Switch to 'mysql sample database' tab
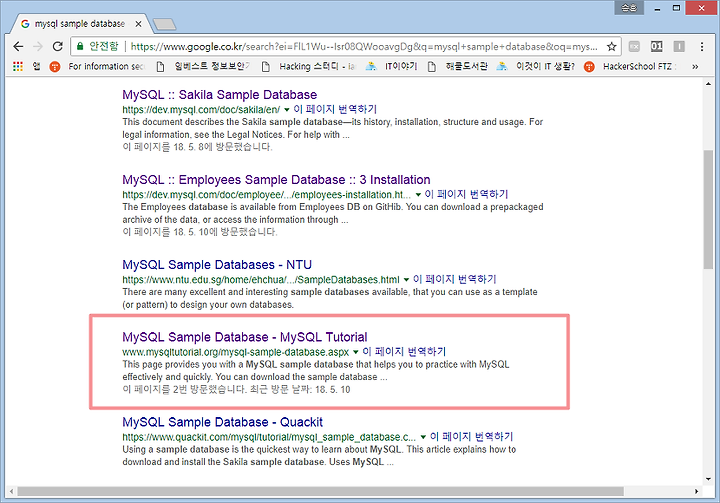720x503 pixels. point(80,23)
